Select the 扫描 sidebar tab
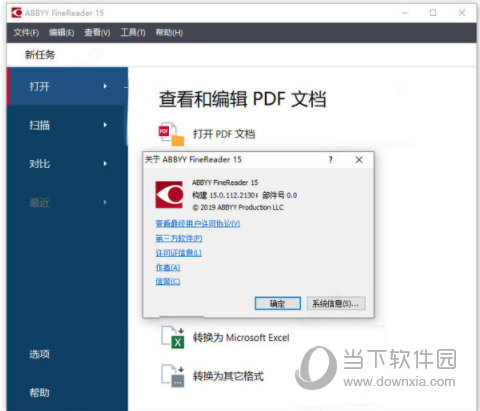 67,125
